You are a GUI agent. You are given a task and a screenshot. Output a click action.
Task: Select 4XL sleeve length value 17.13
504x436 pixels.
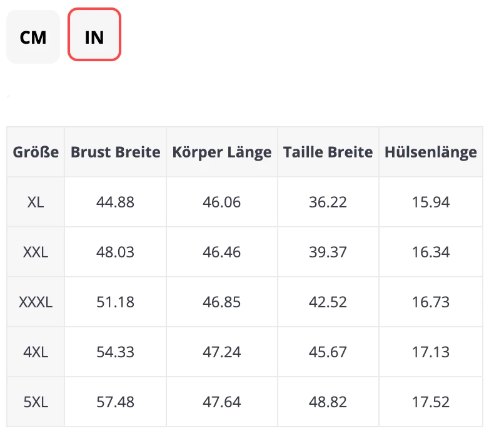(x=431, y=352)
